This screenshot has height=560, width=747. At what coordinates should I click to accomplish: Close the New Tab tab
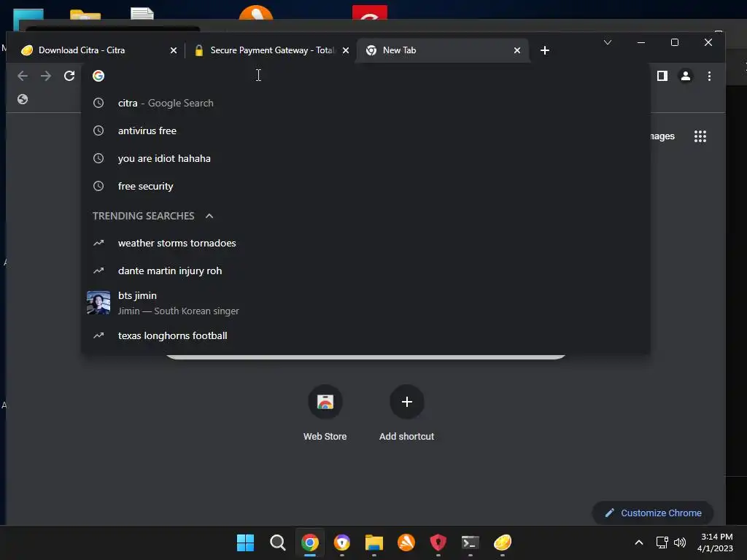[x=517, y=50]
